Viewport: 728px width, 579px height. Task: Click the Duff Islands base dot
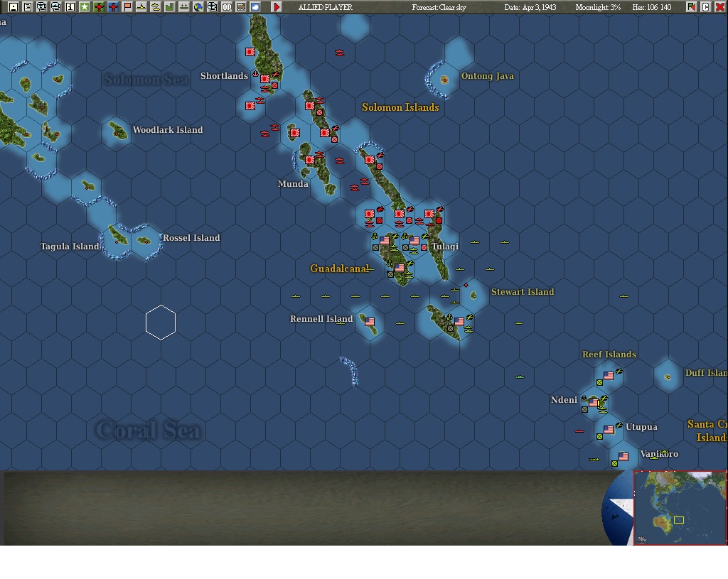tap(668, 377)
